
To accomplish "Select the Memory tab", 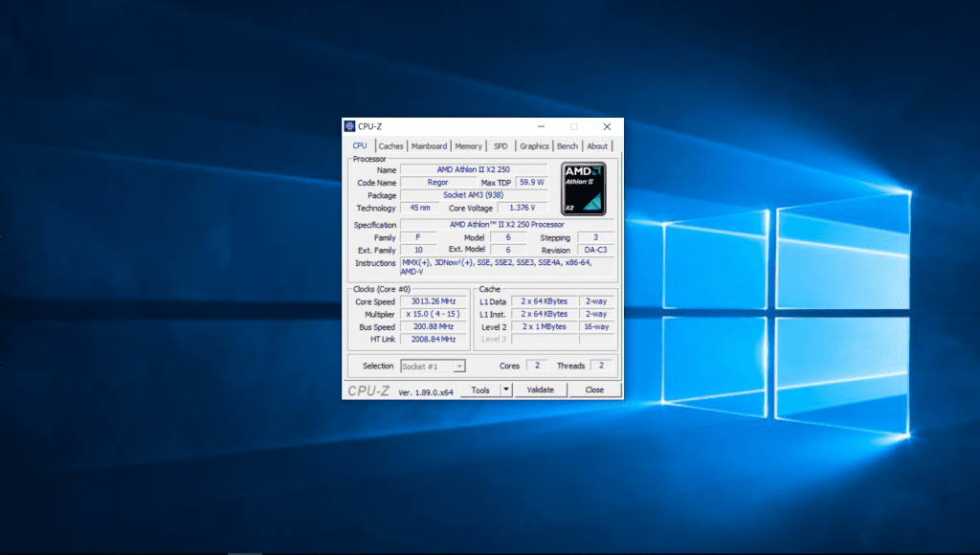I will (468, 146).
